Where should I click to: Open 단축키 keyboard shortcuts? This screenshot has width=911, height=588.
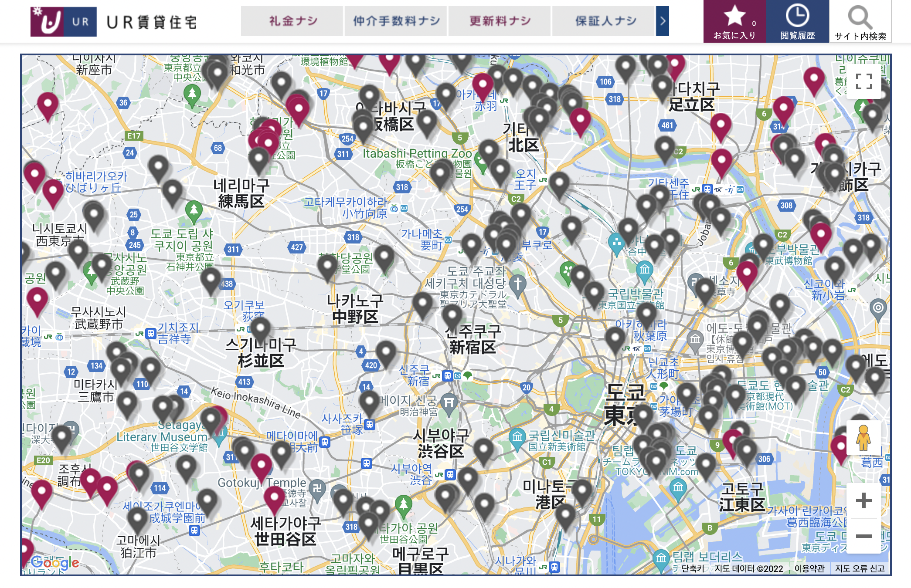pyautogui.click(x=693, y=568)
